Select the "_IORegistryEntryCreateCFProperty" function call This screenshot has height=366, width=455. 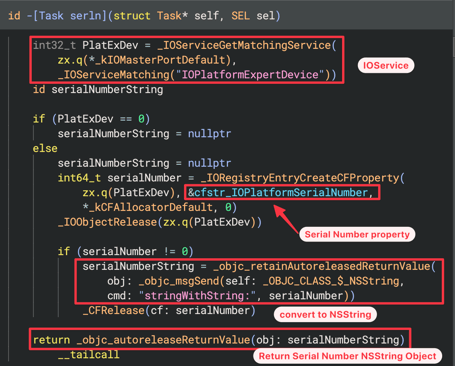click(300, 178)
